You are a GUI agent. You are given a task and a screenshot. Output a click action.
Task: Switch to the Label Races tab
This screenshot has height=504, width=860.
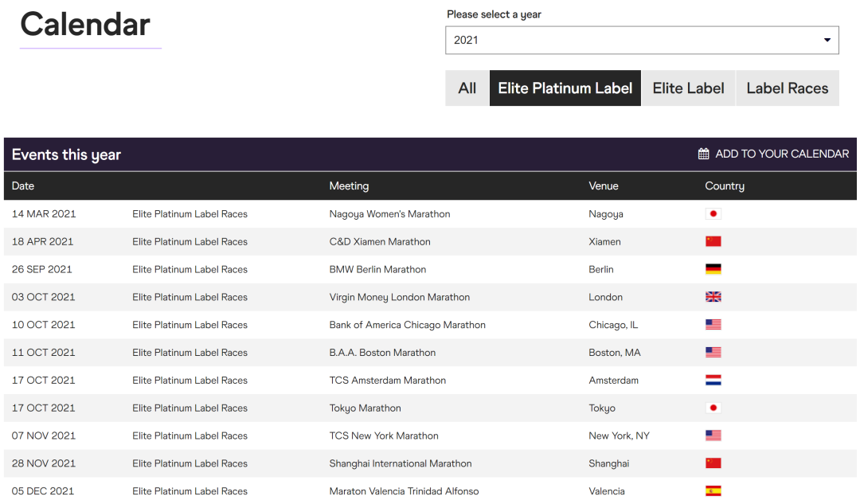(x=787, y=88)
